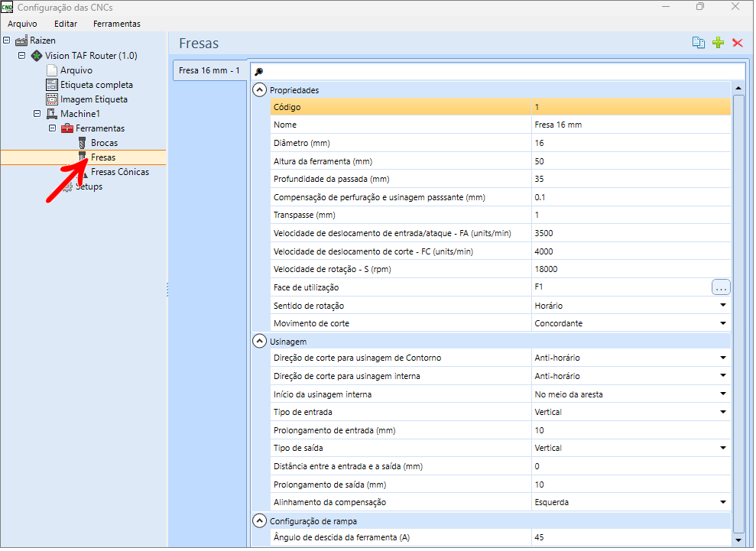Screen dimensions: 756x551
Task: Open the Editar menu
Action: pos(66,24)
